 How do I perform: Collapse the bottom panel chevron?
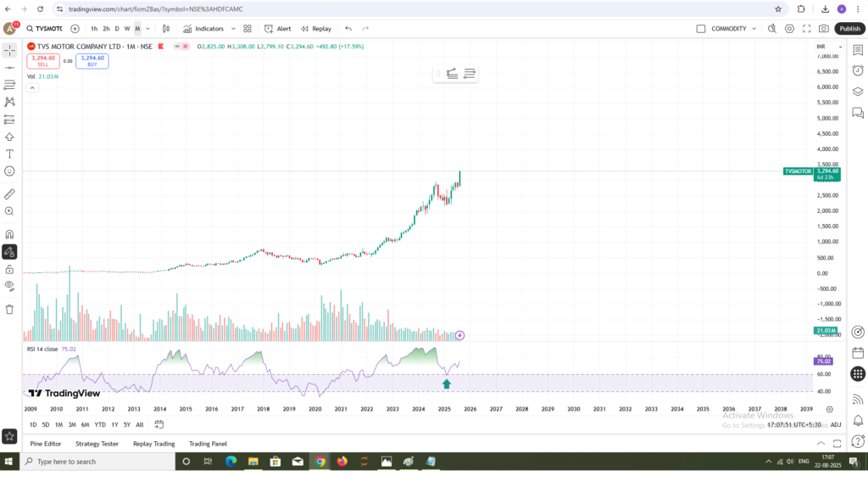[x=821, y=444]
